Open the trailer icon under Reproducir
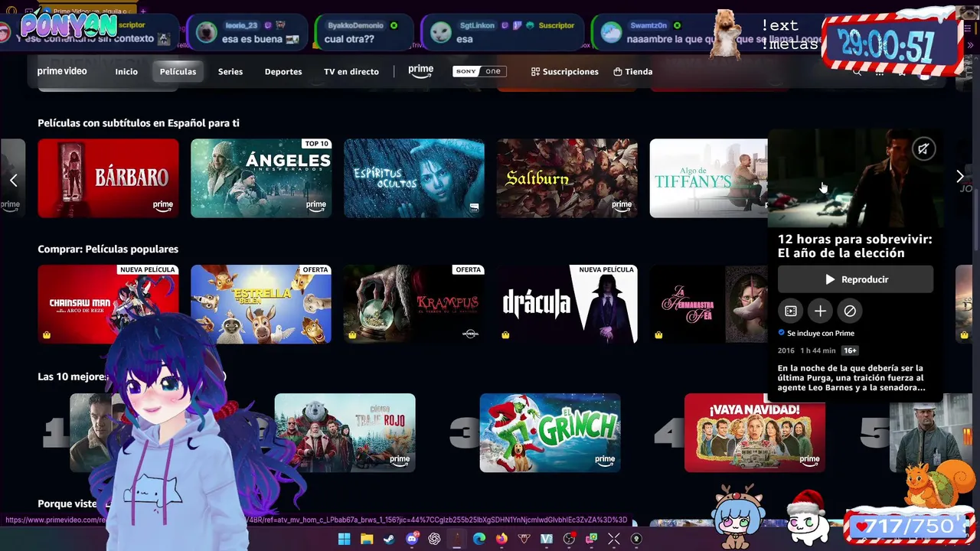Viewport: 980px width, 551px height. tap(791, 311)
